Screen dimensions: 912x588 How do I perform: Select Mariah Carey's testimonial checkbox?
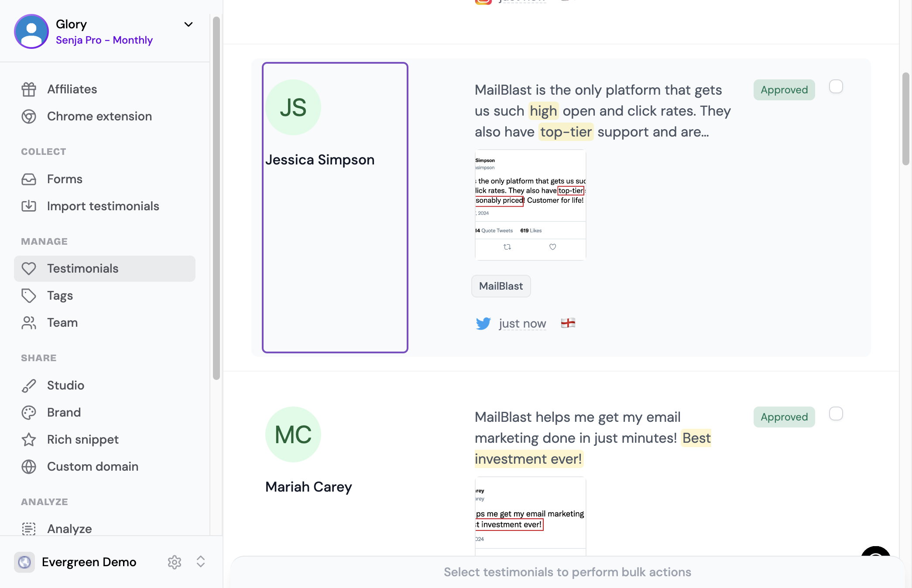tap(836, 414)
